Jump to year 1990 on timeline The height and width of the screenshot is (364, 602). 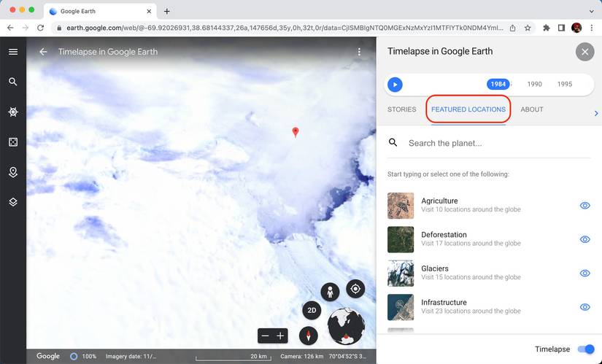(534, 84)
